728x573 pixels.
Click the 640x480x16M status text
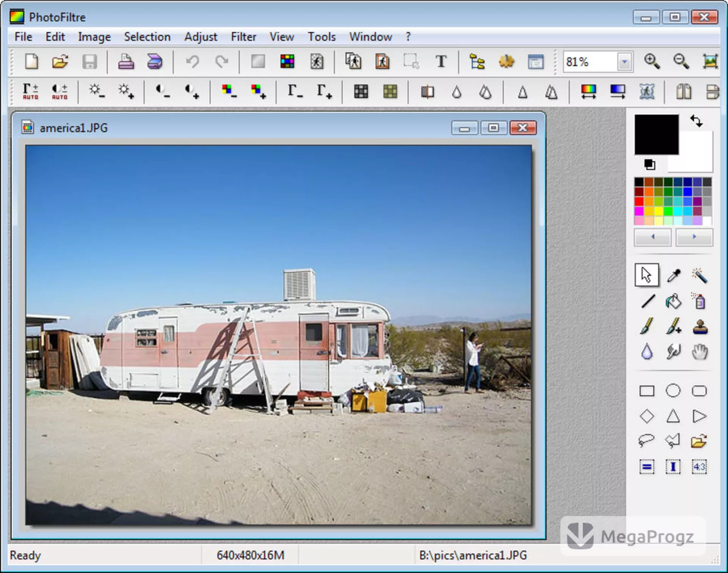coord(250,555)
